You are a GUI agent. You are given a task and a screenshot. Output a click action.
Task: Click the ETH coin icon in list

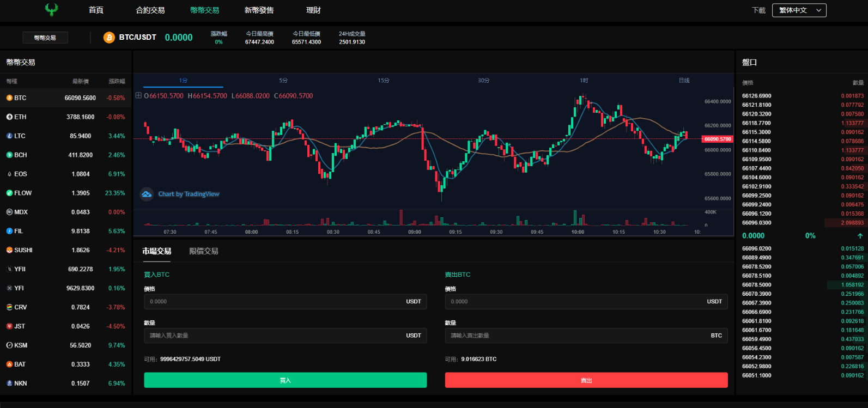coord(9,117)
